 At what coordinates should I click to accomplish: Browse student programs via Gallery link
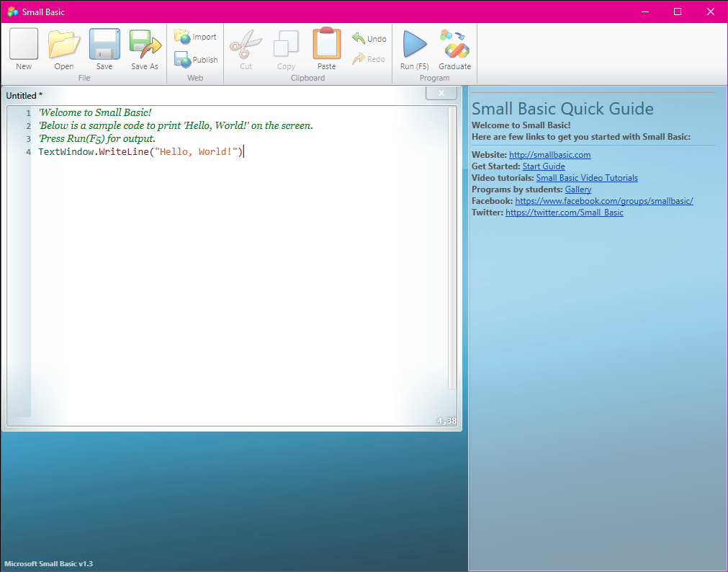(578, 189)
